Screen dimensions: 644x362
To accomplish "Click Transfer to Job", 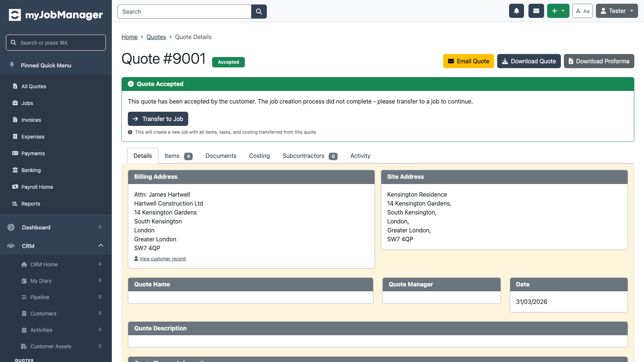I will coord(158,119).
